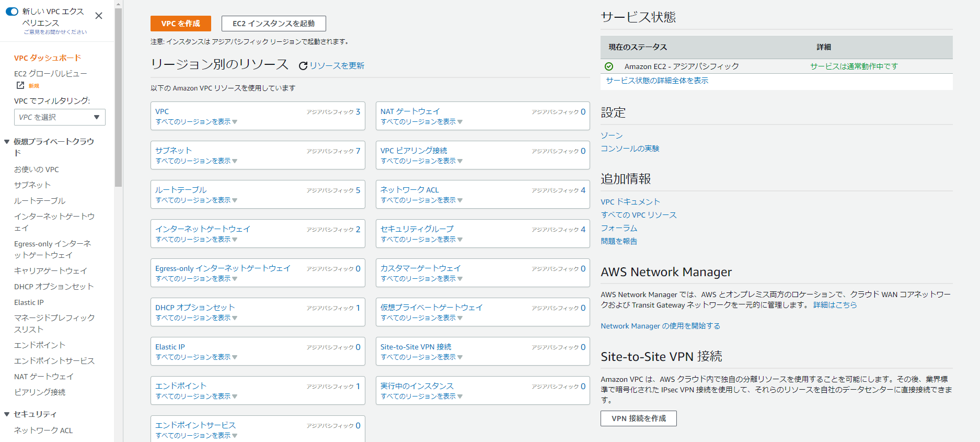
Task: Select Elastic IP in the sidebar
Action: click(x=29, y=302)
